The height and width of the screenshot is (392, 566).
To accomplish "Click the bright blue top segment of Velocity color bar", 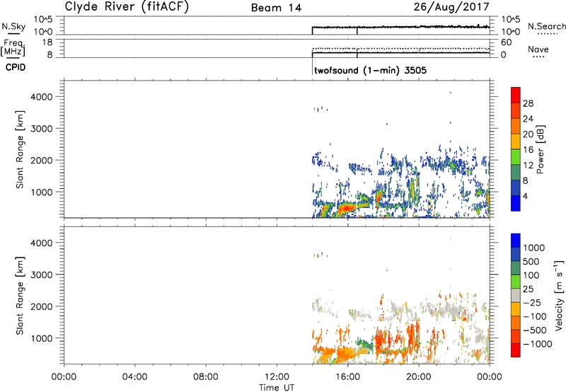I will (516, 241).
